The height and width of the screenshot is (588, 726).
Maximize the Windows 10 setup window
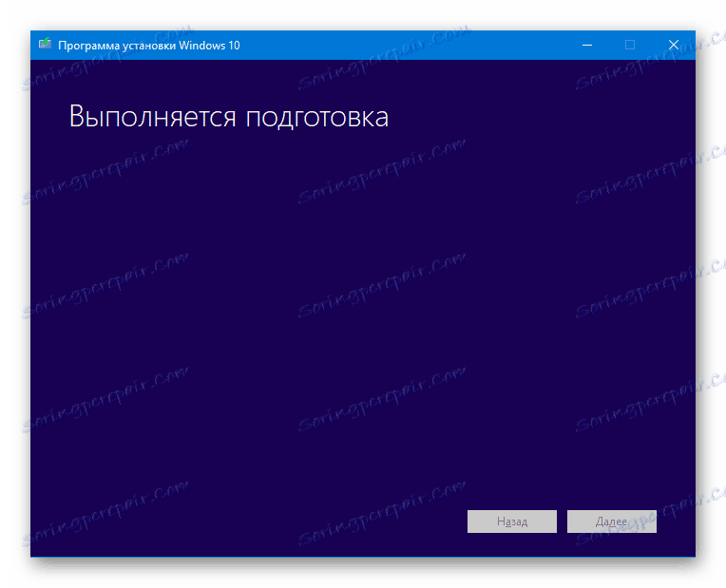click(630, 45)
